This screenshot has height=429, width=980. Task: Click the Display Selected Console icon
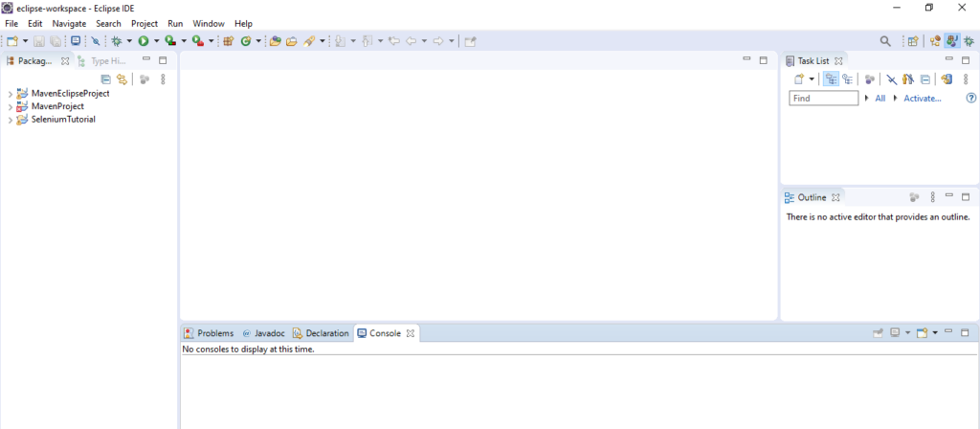click(895, 332)
